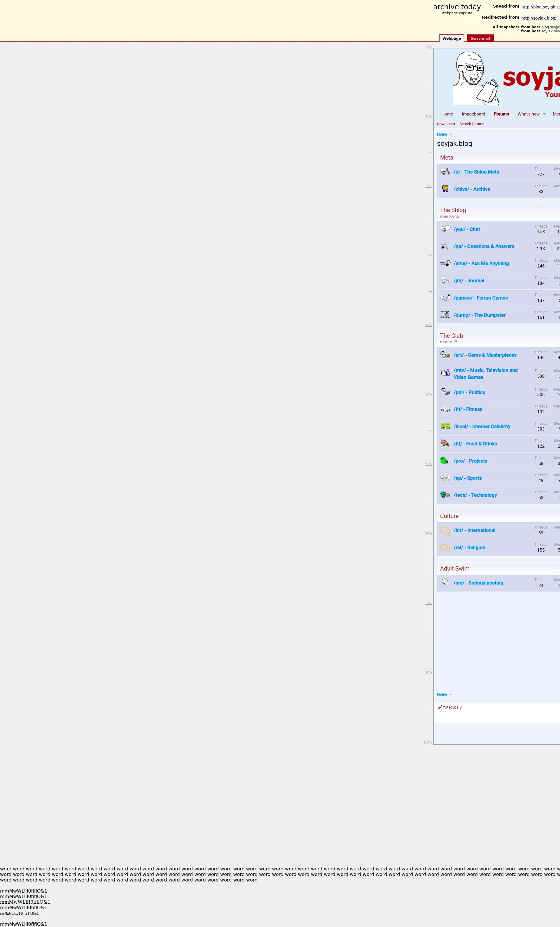Image resolution: width=560 pixels, height=927 pixels.
Task: Click the chevron after bottom Home breadcrumb
Action: 450,695
